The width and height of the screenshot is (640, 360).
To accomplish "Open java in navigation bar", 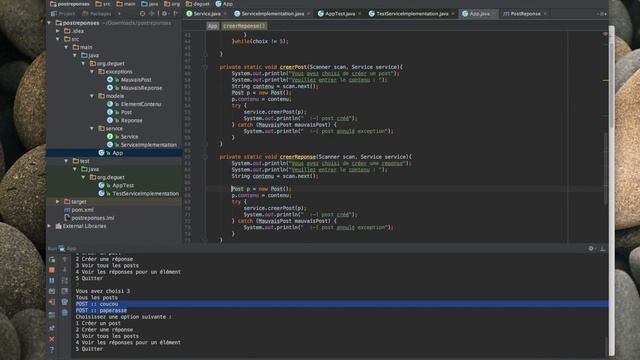I will [149, 4].
